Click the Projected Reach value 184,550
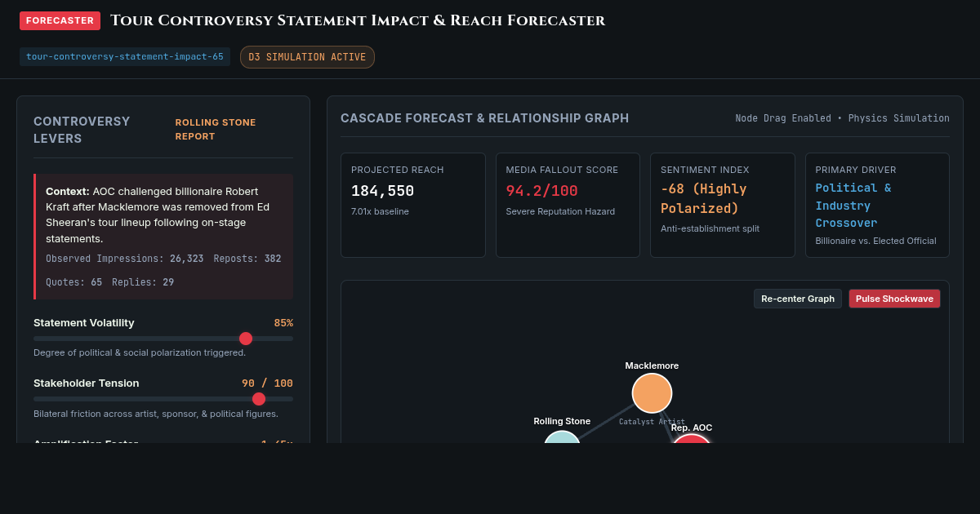980x514 pixels. [x=383, y=191]
